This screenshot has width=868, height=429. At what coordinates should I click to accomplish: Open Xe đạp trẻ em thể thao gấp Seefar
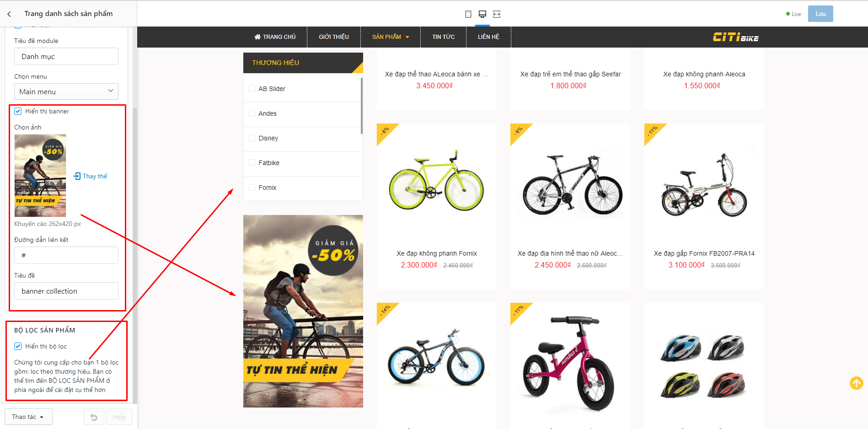[570, 74]
